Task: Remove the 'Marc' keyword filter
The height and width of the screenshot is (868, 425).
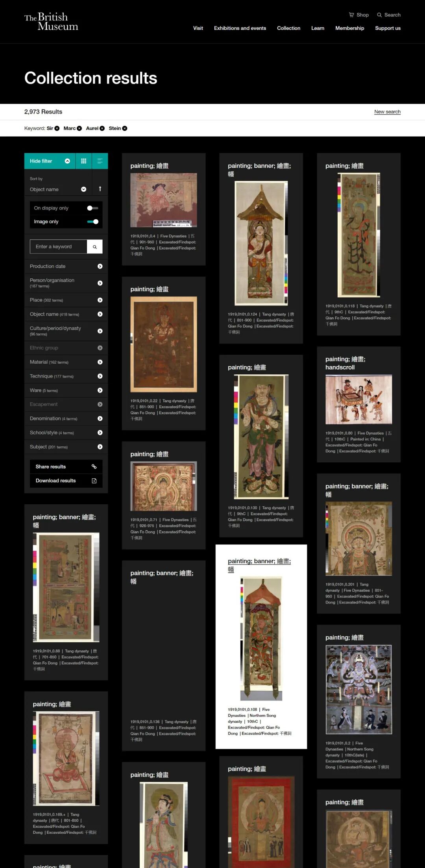Action: tap(79, 128)
